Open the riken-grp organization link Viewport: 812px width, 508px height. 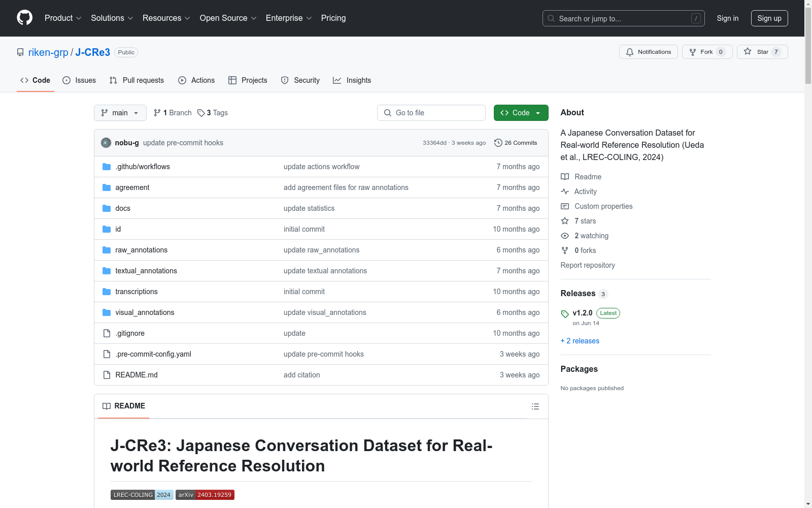pyautogui.click(x=48, y=52)
